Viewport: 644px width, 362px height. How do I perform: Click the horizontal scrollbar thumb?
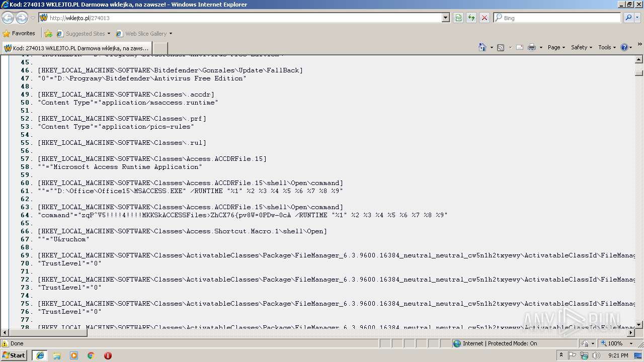click(x=48, y=333)
